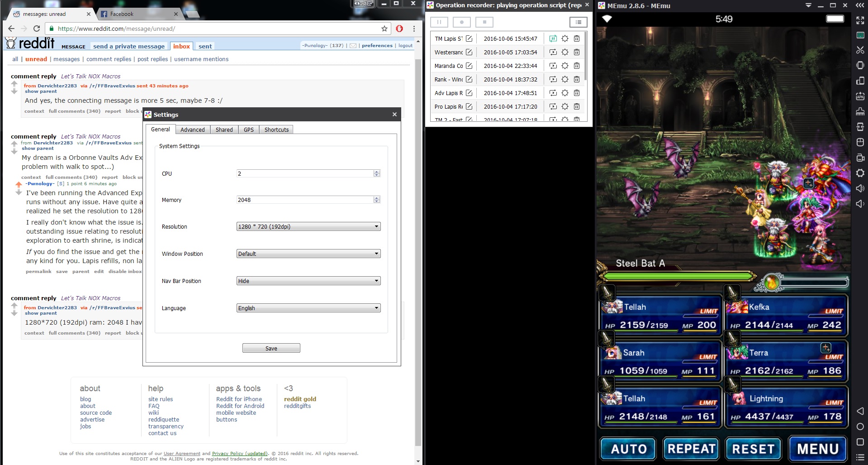
Task: Open the Shortcuts settings tab
Action: [276, 129]
